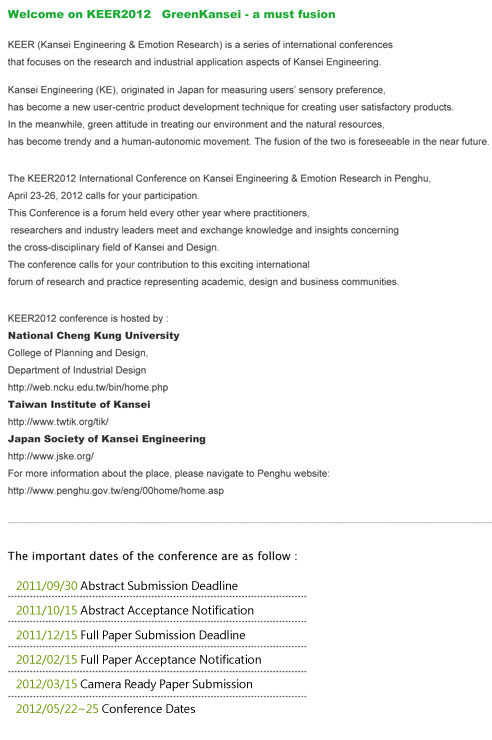Viewport: 492px width, 740px height.
Task: Click the KEER2012 conference is hosted by line
Action: pyautogui.click(x=88, y=319)
